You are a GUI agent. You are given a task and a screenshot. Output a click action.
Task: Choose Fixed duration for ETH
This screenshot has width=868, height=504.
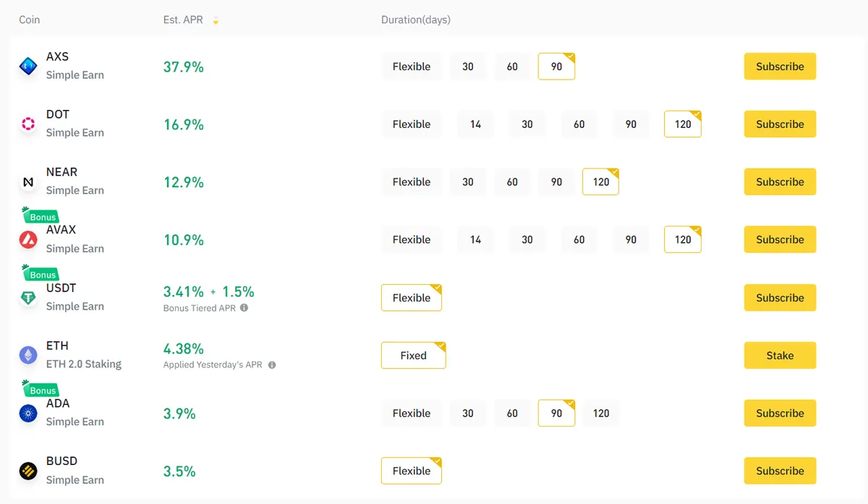414,355
